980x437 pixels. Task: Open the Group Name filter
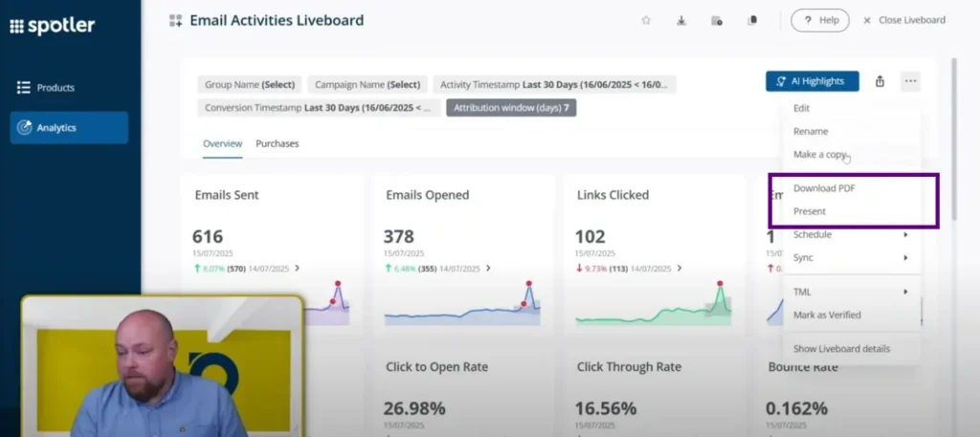(x=250, y=84)
